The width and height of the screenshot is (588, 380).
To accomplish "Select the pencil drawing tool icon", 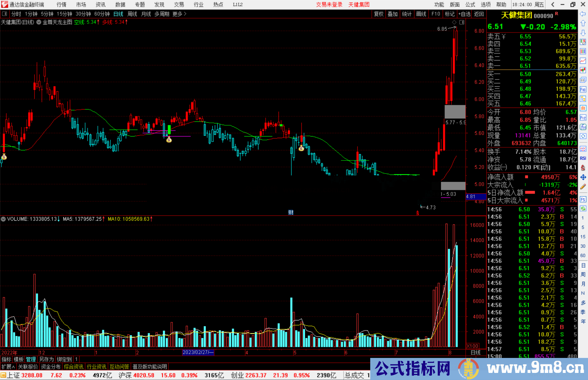I will click(x=583, y=187).
